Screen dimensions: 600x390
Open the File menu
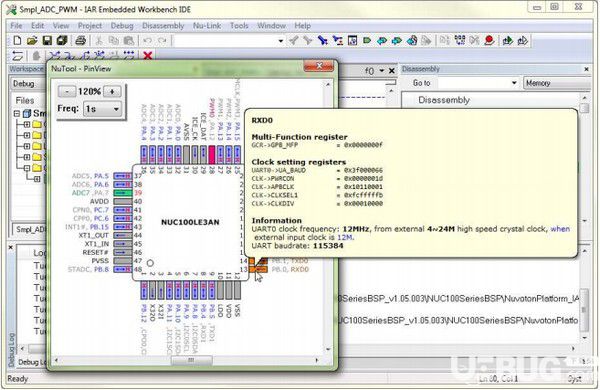(x=16, y=26)
